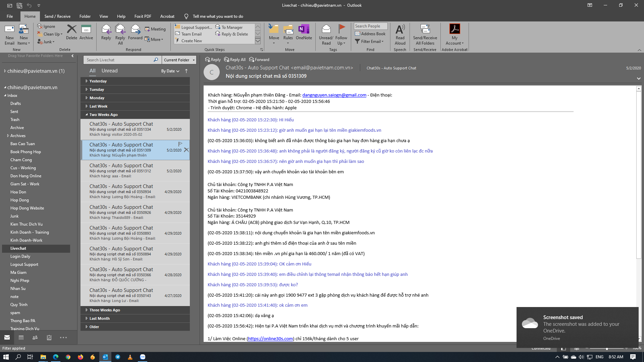Click Reply All in the reading pane
The height and width of the screenshot is (362, 644).
[235, 60]
